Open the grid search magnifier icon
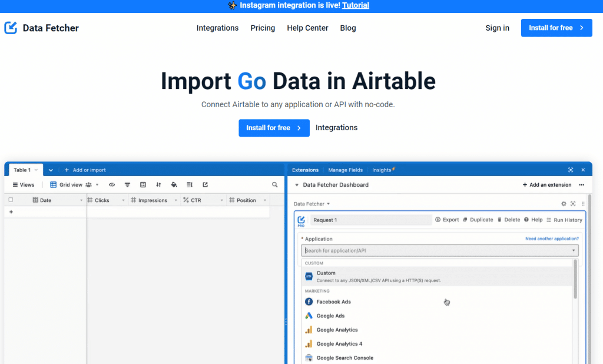Image resolution: width=603 pixels, height=364 pixels. pos(274,185)
